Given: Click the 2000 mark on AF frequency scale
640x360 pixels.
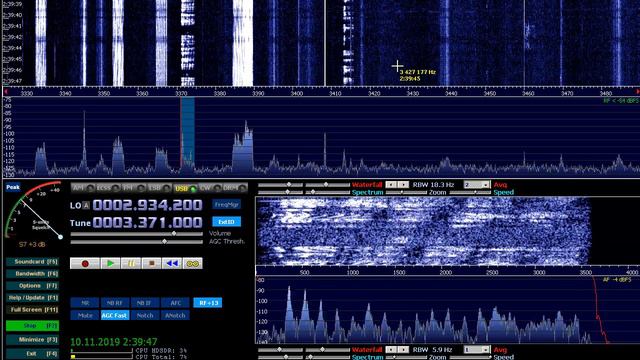Looking at the screenshot, I should tap(445, 272).
